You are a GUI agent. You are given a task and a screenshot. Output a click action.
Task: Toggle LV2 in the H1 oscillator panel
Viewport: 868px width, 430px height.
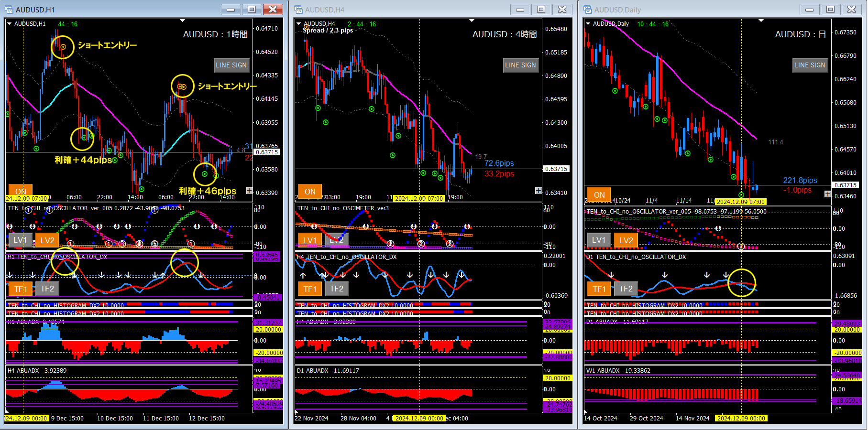[47, 240]
